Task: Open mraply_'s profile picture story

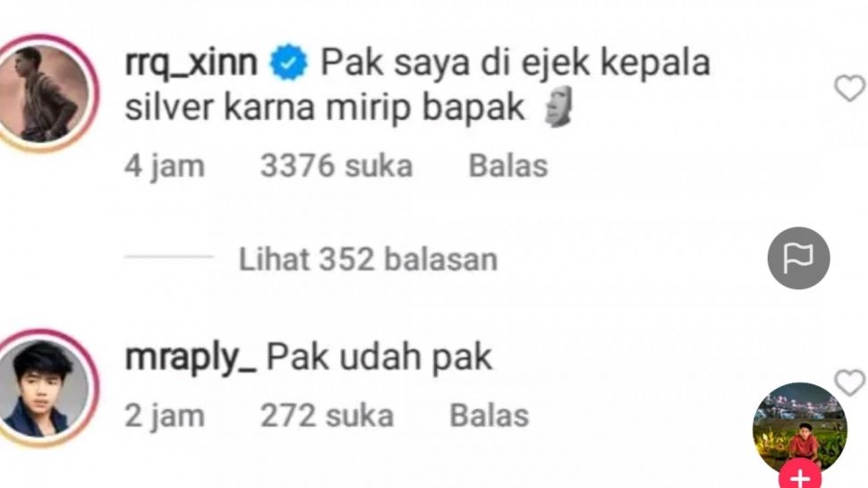Action: 44,388
